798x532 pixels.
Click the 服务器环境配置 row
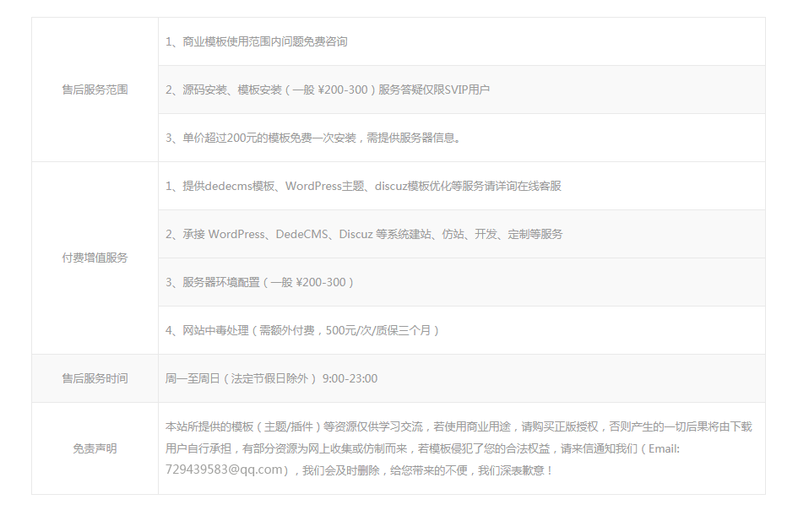(260, 282)
